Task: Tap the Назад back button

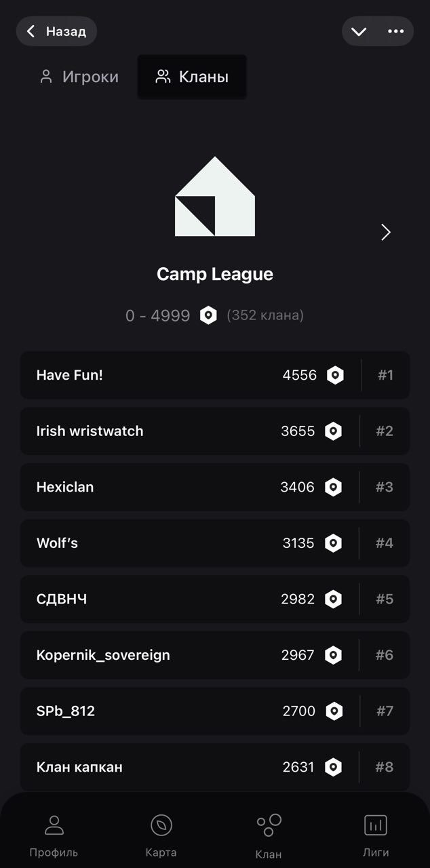Action: [56, 31]
